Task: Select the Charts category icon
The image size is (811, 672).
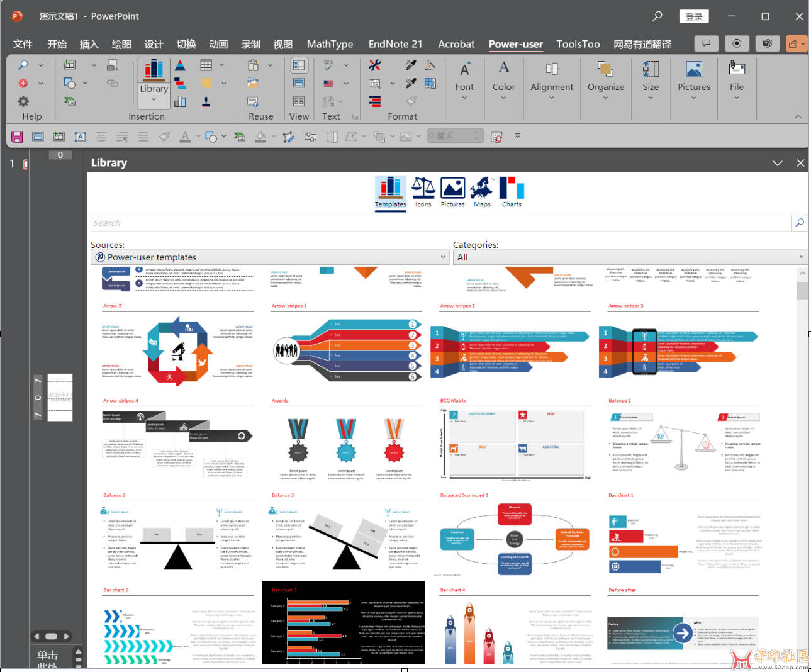Action: [x=512, y=191]
